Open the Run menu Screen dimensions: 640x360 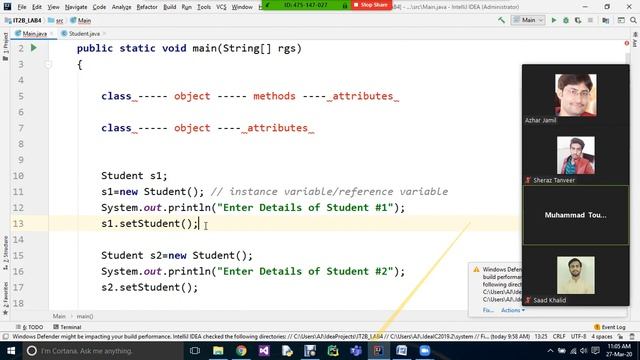pos(187,7)
